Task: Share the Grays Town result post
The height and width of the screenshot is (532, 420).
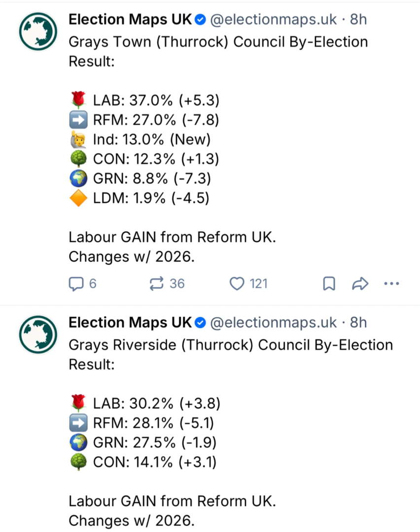Action: pyautogui.click(x=360, y=284)
